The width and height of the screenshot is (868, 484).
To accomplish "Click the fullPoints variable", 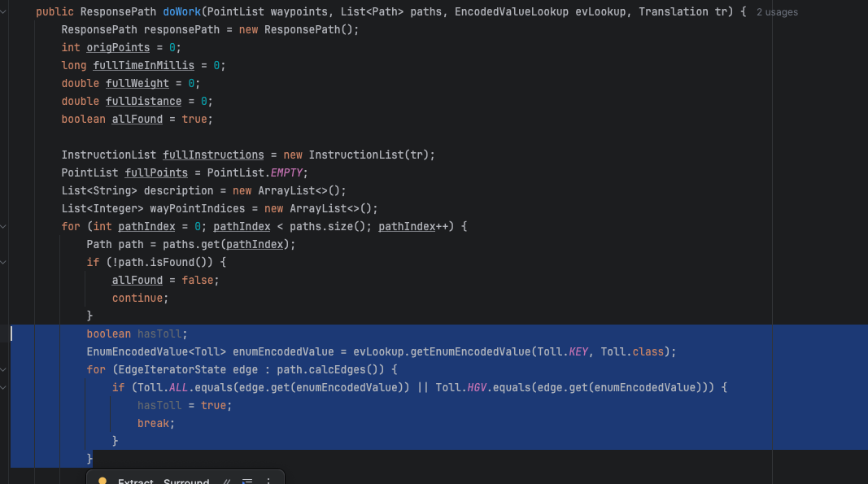I will (156, 172).
